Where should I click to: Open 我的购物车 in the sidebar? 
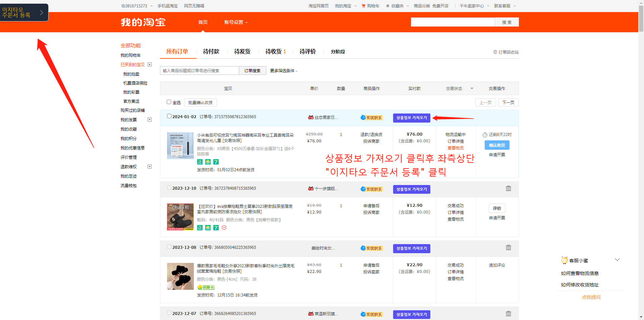[130, 55]
